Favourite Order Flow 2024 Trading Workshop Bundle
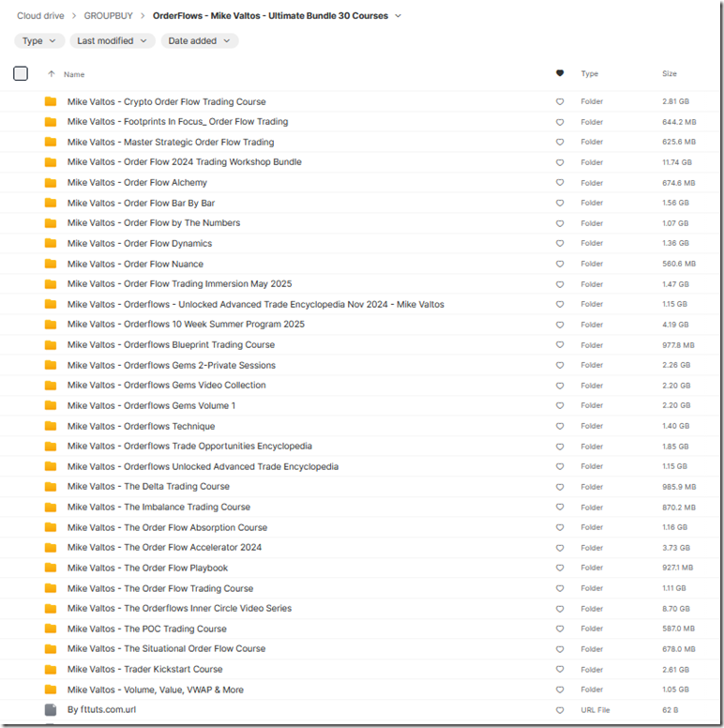 point(560,162)
